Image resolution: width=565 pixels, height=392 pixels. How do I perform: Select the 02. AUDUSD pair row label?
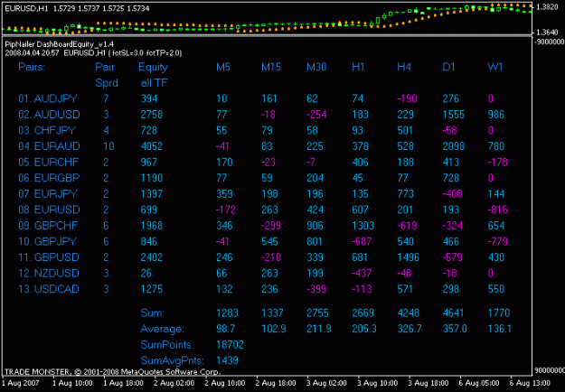(49, 115)
